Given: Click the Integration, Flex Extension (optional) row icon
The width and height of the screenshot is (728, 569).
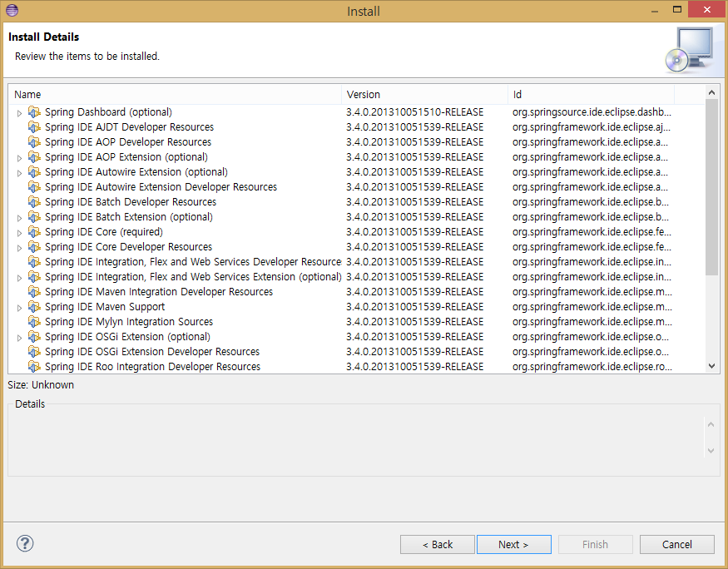Looking at the screenshot, I should tap(34, 277).
